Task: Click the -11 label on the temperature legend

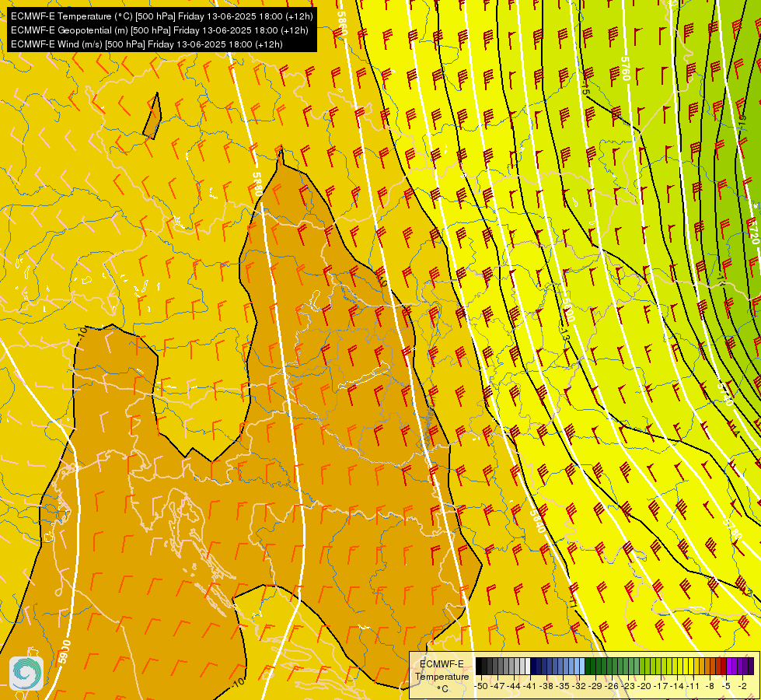Action: (694, 686)
